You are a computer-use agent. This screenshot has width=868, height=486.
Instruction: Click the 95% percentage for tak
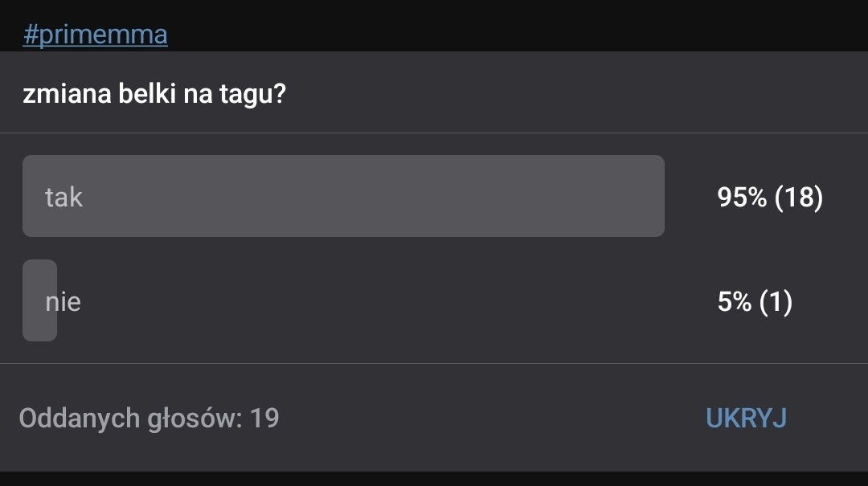tap(742, 197)
